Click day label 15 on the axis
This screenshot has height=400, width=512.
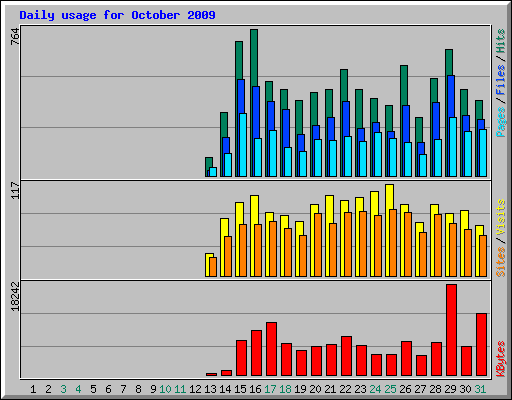(x=240, y=389)
